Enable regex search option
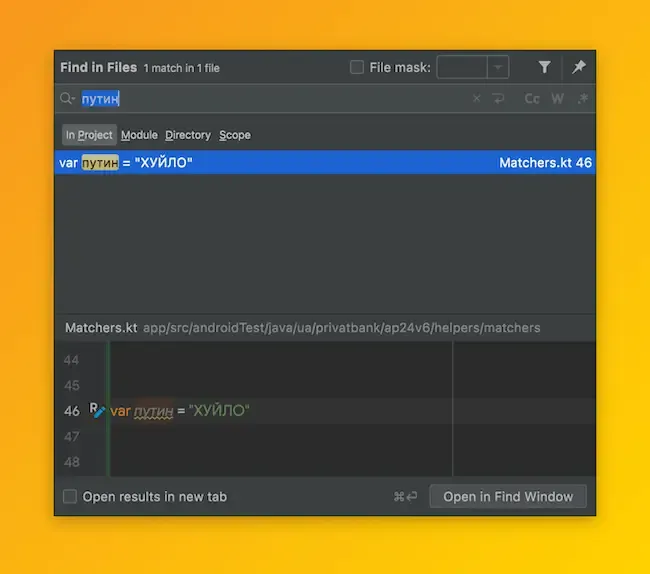The image size is (650, 574). (x=582, y=99)
